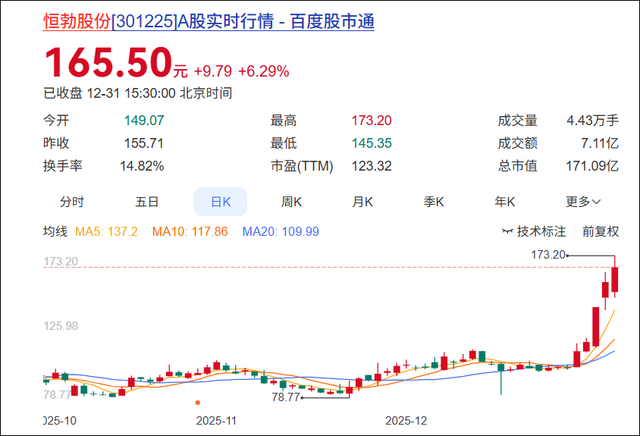The image size is (640, 436).
Task: Click the 今开 value 149.07
Action: coord(144,120)
